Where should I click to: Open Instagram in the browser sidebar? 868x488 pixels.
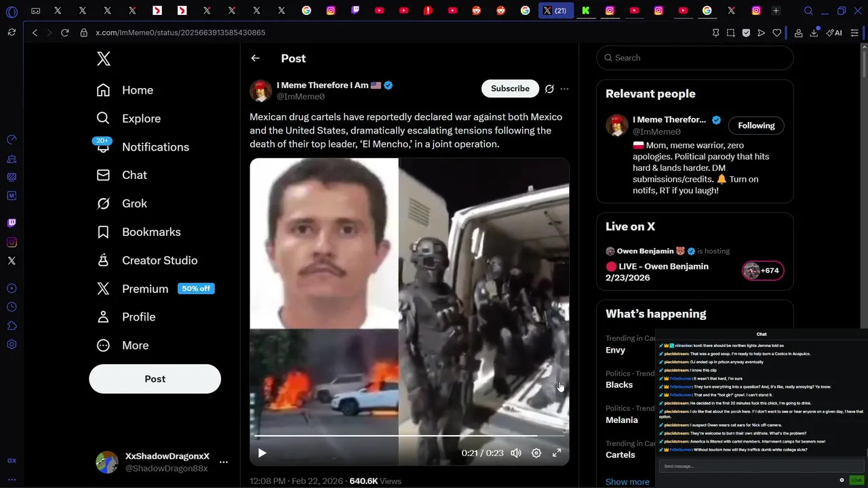pyautogui.click(x=12, y=242)
